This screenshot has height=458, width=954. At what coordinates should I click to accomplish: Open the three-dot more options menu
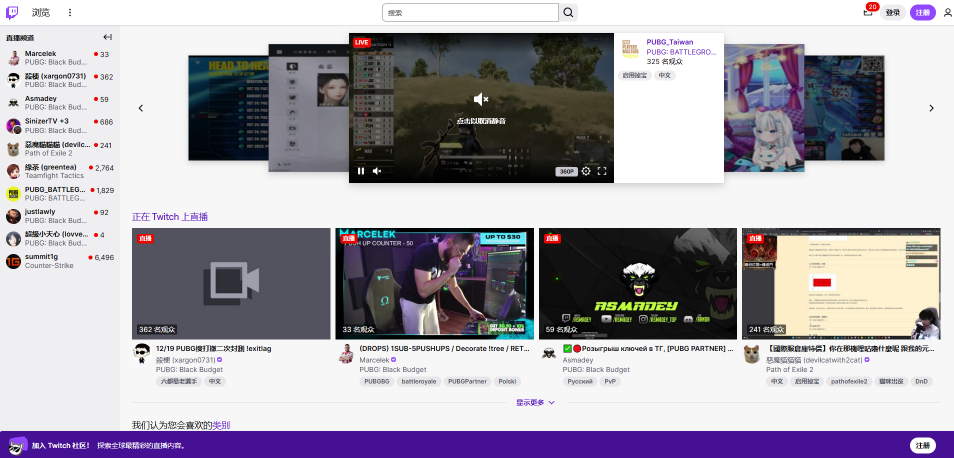(x=70, y=13)
